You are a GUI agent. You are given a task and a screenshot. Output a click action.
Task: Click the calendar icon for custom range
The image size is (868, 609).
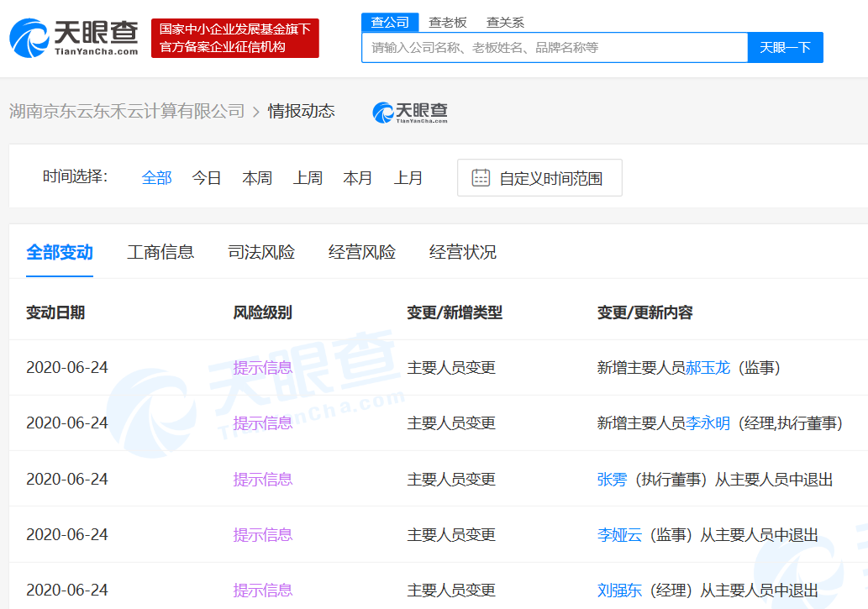481,178
